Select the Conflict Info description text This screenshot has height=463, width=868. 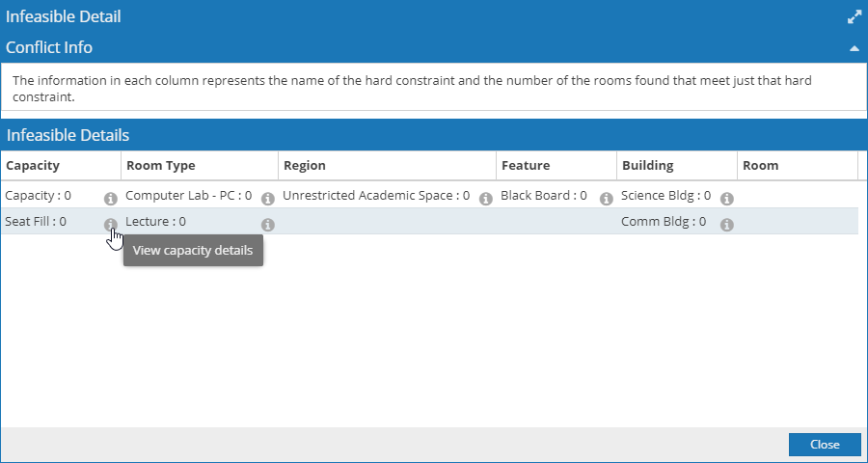[x=412, y=89]
